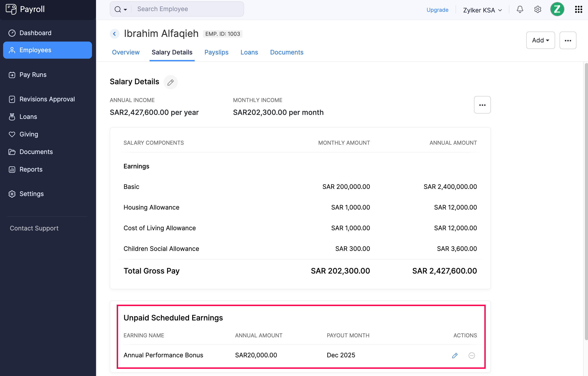Click the Add button to add salary component

pos(540,40)
